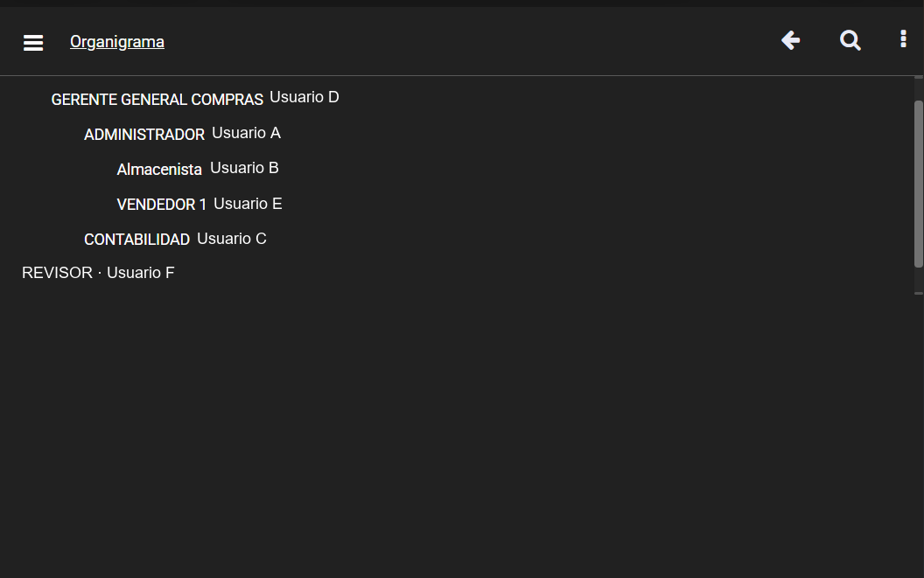This screenshot has width=924, height=578.
Task: Open the hamburger menu icon
Action: click(x=33, y=43)
